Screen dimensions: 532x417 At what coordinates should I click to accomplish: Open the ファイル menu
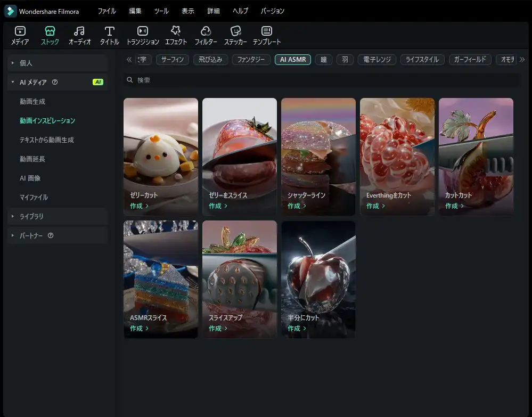click(107, 11)
